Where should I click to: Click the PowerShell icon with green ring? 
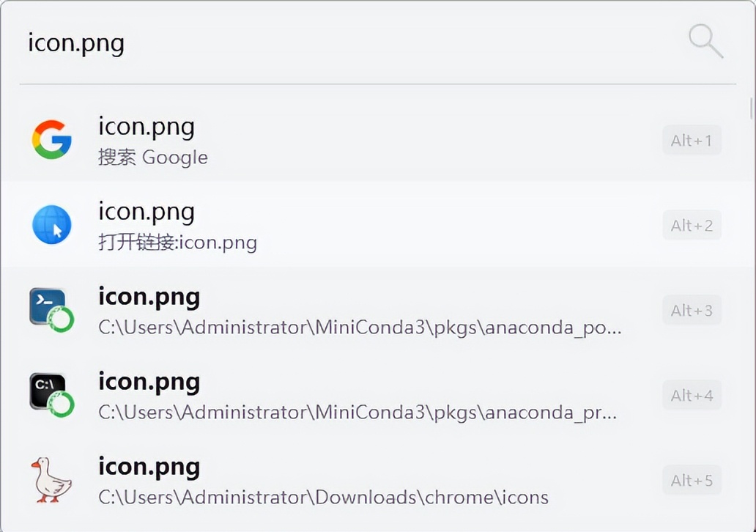tap(51, 309)
